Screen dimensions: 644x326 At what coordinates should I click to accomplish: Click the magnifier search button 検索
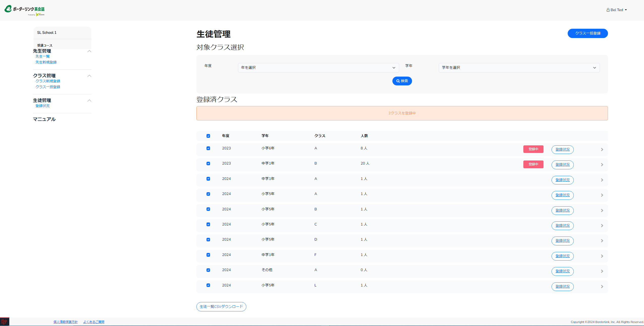[402, 81]
